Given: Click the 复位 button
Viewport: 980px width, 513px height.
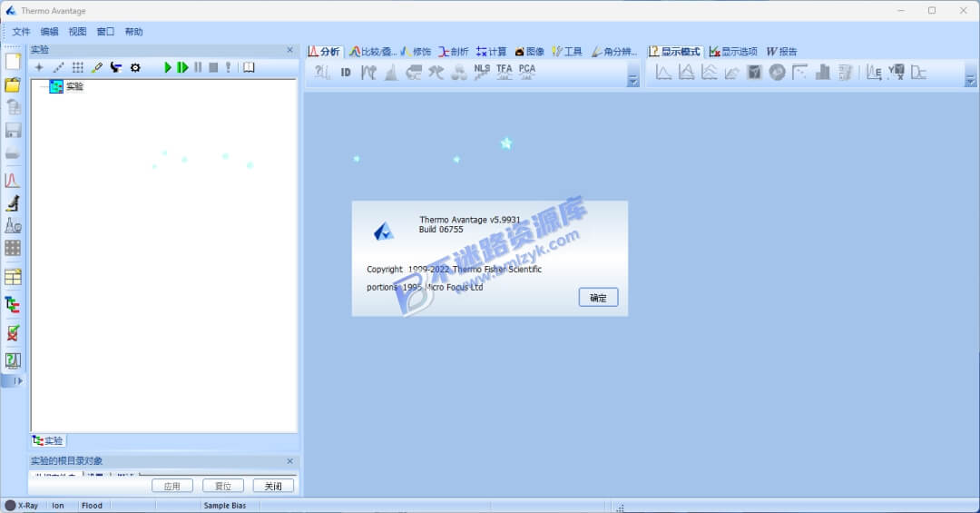Looking at the screenshot, I should point(223,486).
